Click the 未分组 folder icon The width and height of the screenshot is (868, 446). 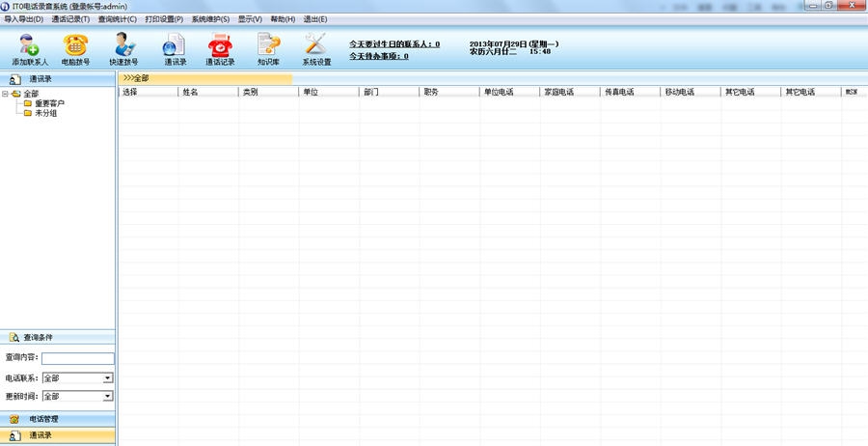pos(28,113)
